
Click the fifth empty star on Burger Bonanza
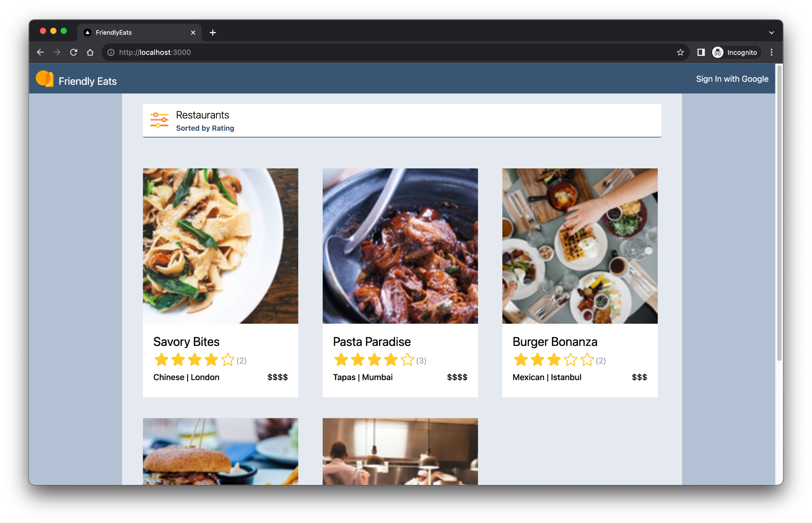pos(590,360)
